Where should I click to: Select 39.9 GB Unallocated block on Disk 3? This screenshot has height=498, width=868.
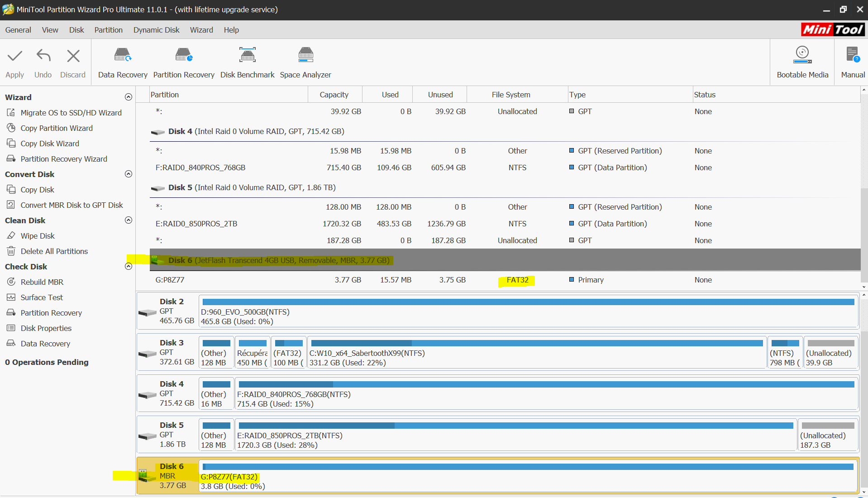pyautogui.click(x=831, y=353)
